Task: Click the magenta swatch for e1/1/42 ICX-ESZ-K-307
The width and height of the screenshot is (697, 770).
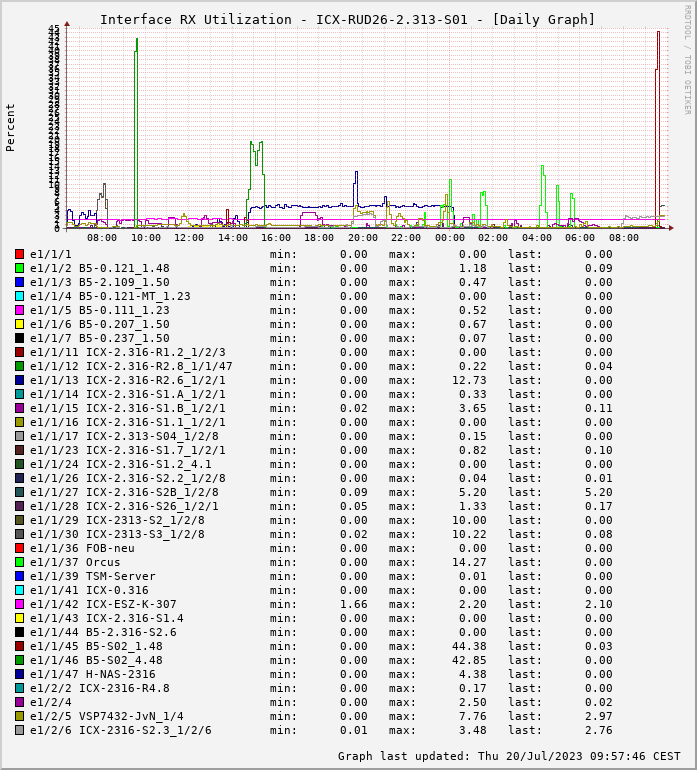Action: coord(19,604)
